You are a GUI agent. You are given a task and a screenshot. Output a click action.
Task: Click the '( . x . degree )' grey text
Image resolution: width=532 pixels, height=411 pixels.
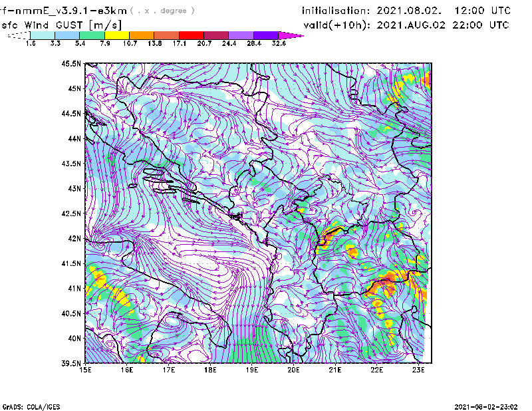(x=162, y=11)
